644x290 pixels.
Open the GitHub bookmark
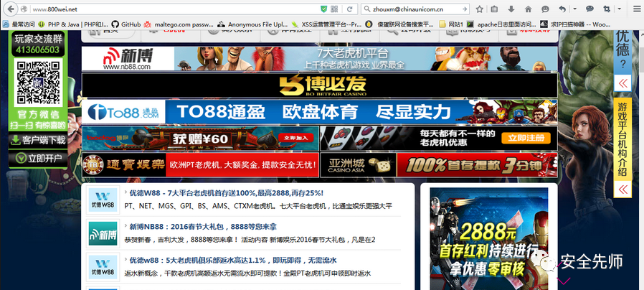pyautogui.click(x=126, y=24)
